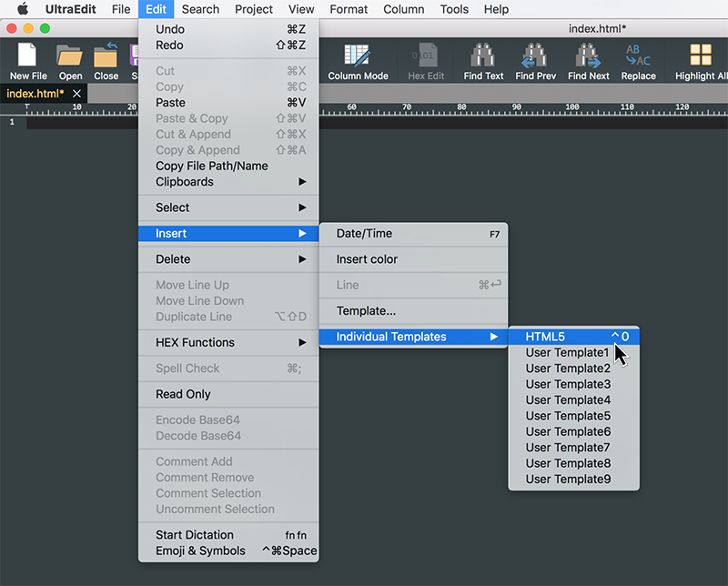Screen dimensions: 728x586
Task: Open the File menu
Action: 121,9
